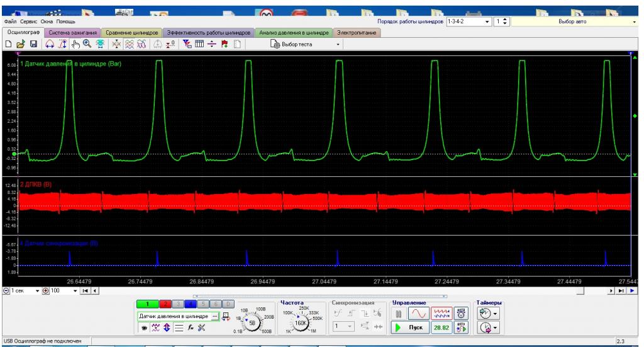This screenshot has width=644, height=347.
Task: Click the probe preset icon beside channel name
Action: click(226, 317)
